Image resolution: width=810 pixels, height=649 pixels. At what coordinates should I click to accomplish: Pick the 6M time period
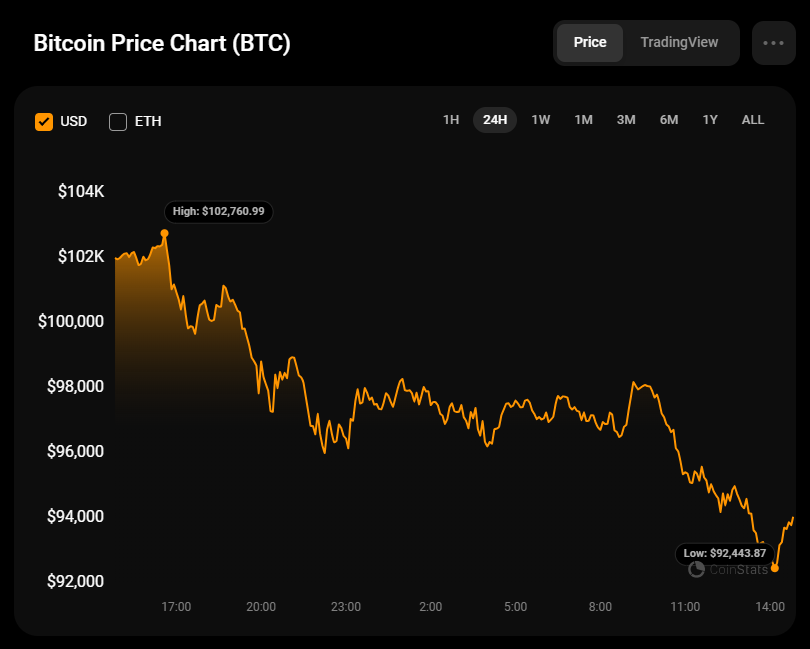(x=668, y=120)
